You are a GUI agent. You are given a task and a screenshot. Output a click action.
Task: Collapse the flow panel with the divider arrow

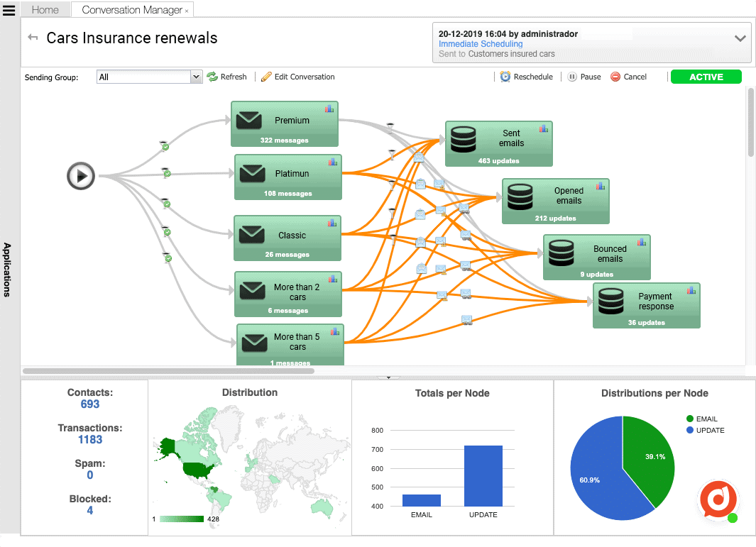point(388,378)
